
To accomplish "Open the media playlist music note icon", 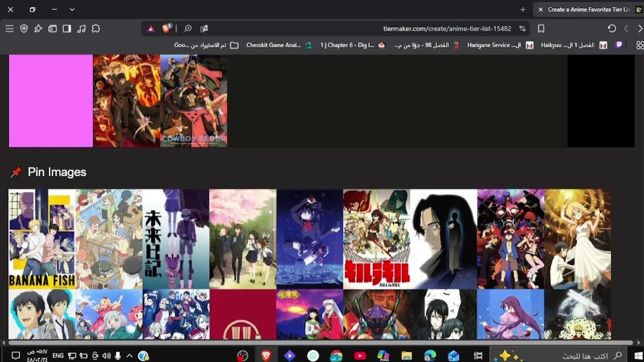I will 82,29.
